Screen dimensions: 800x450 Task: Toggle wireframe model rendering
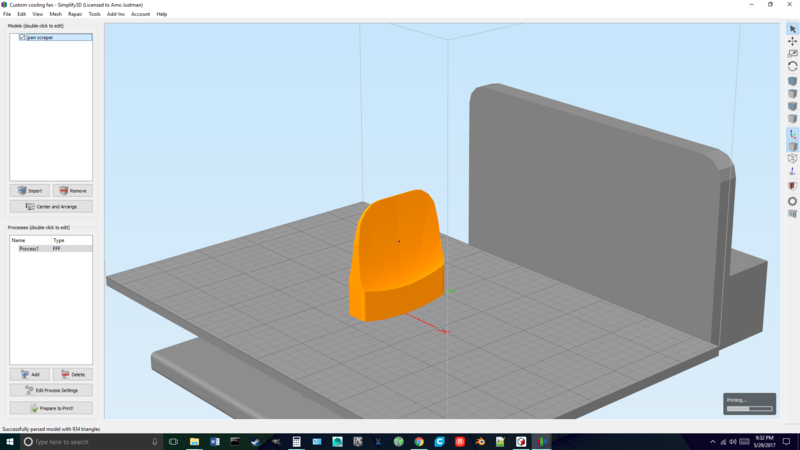tap(792, 159)
